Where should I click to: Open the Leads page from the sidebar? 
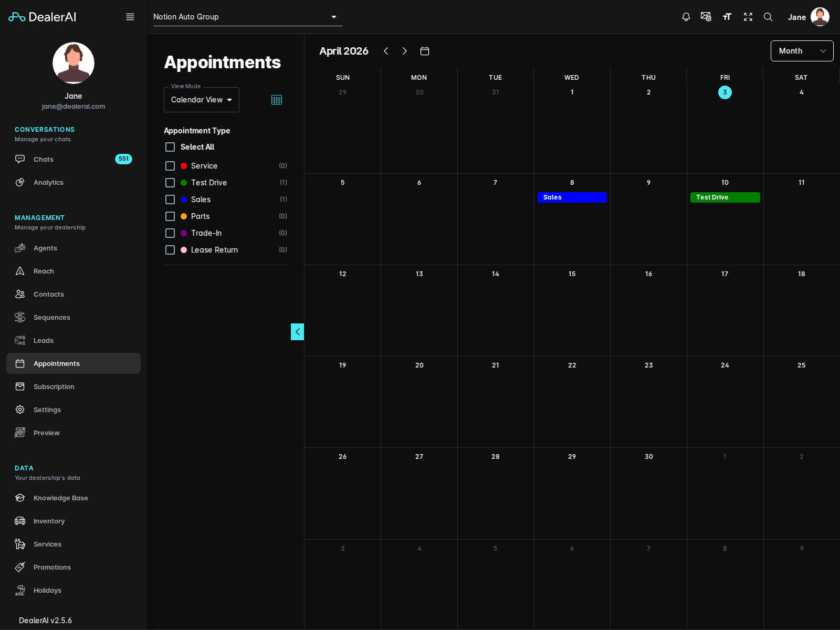pos(42,340)
